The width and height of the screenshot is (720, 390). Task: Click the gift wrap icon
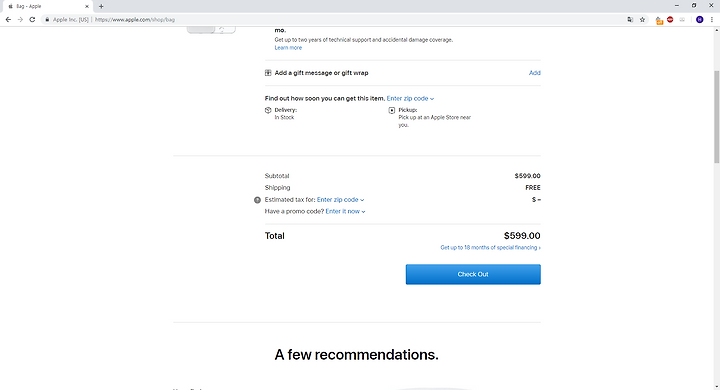(x=268, y=73)
